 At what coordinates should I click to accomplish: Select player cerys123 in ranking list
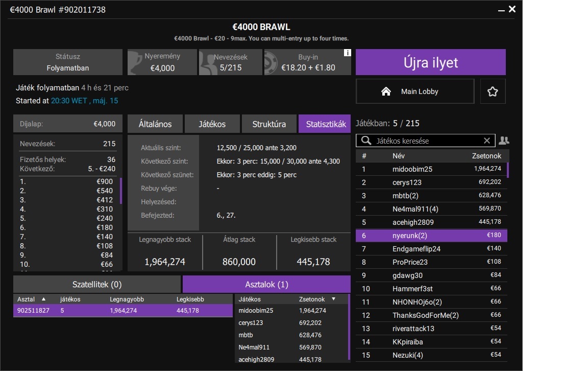click(x=431, y=182)
